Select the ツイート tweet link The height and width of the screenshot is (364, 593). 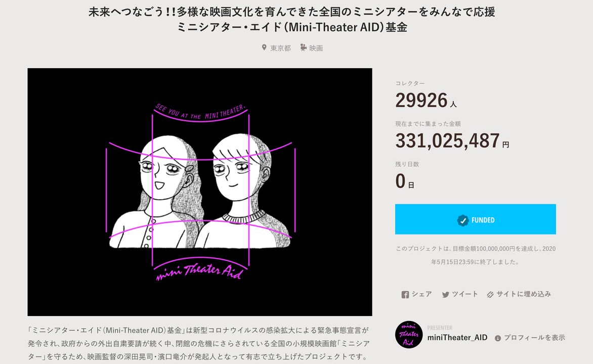click(464, 294)
